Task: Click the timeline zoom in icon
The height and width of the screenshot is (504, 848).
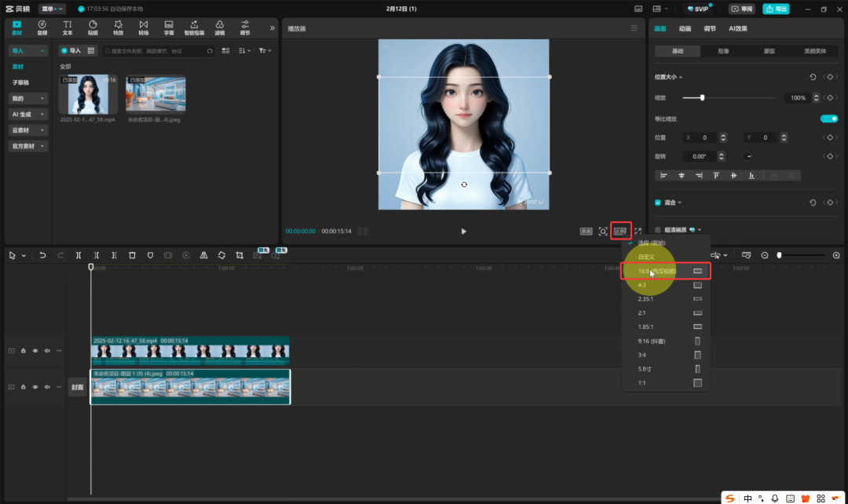Action: point(836,255)
